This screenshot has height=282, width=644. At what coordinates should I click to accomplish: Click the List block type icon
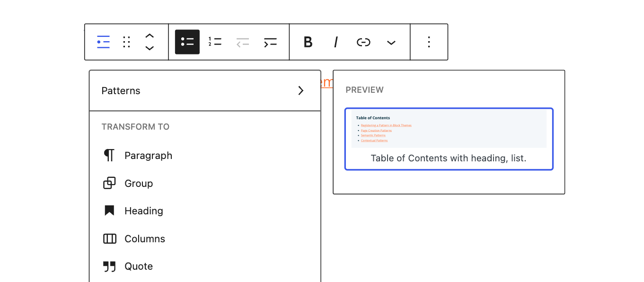[x=103, y=42]
